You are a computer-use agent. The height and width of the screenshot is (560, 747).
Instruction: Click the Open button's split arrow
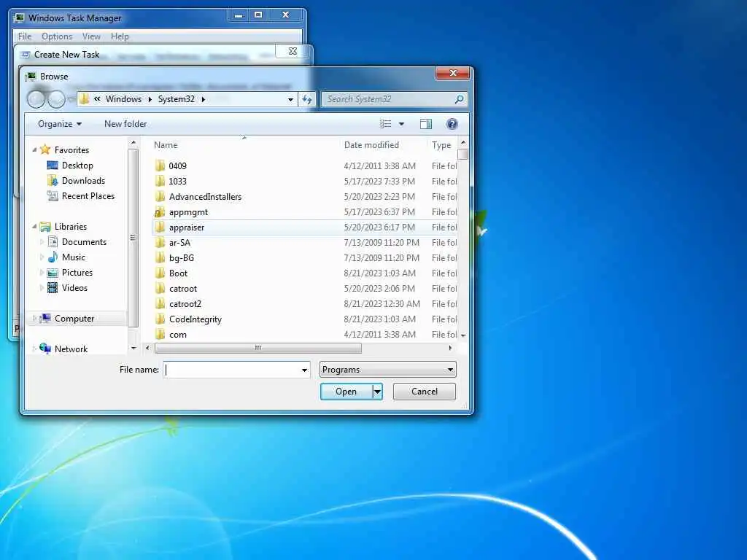point(377,392)
